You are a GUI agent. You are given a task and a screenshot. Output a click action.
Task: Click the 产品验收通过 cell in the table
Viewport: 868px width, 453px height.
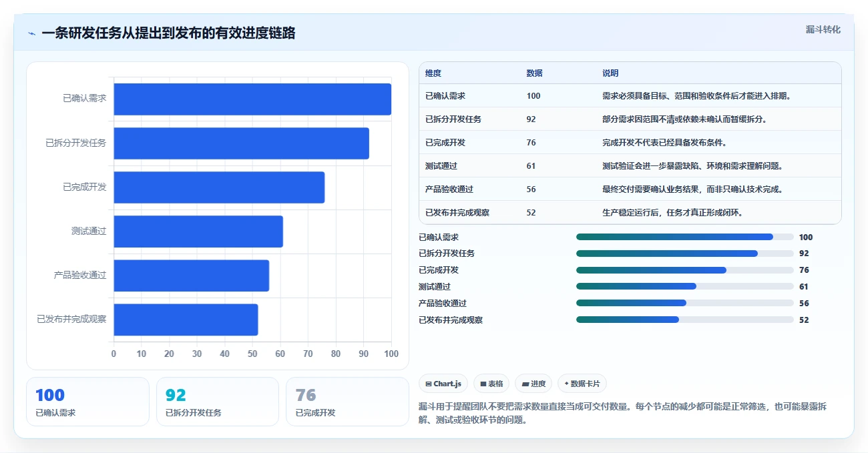click(x=449, y=189)
